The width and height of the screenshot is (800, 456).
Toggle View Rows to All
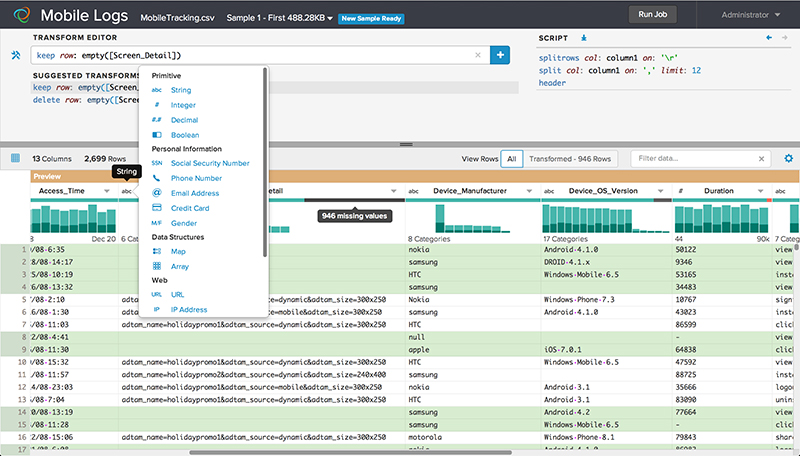(x=512, y=159)
